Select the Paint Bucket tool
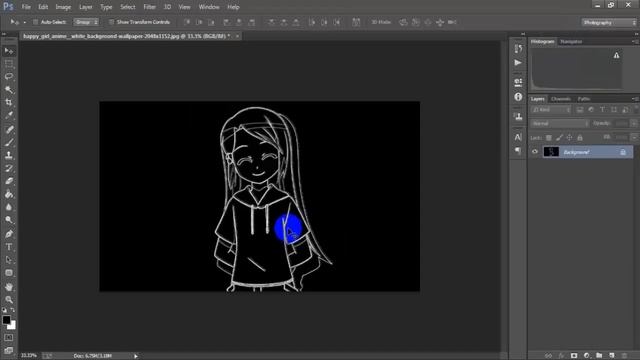 (9, 194)
